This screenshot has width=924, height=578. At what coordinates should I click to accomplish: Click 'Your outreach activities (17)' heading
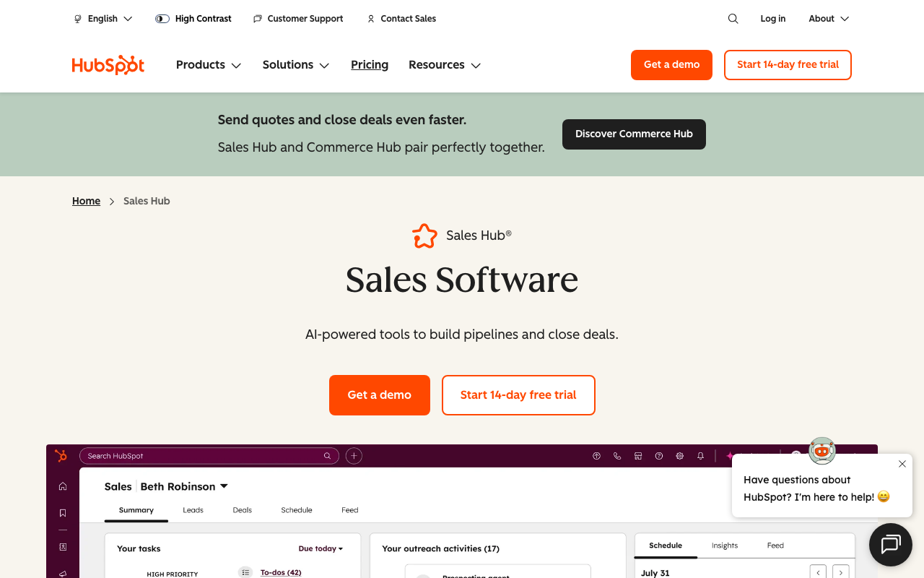click(x=440, y=548)
